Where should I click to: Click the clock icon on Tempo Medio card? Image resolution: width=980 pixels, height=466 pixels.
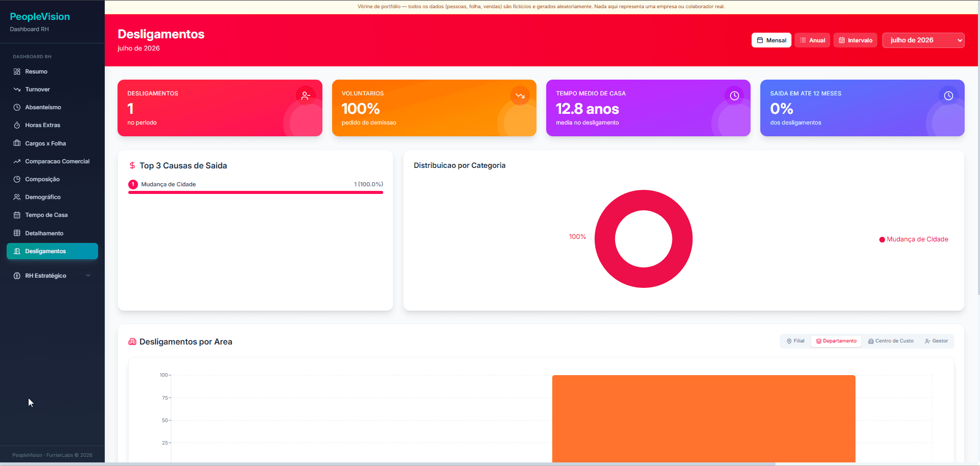[734, 95]
